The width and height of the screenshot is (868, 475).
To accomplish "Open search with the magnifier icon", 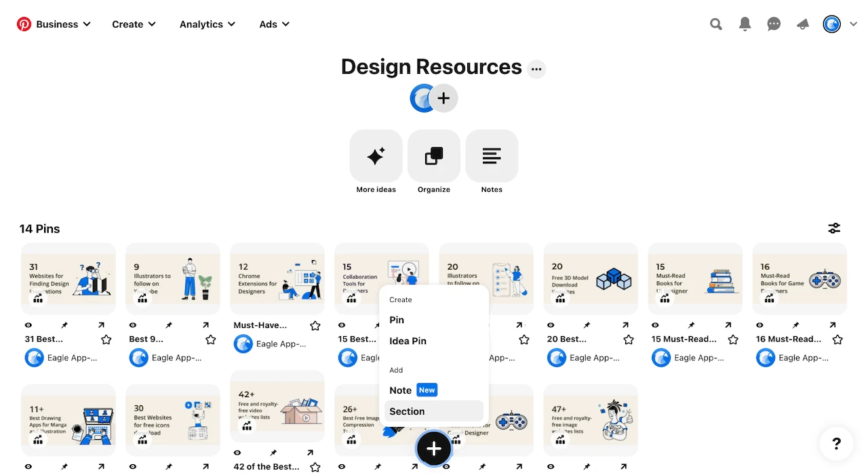I will [x=716, y=24].
